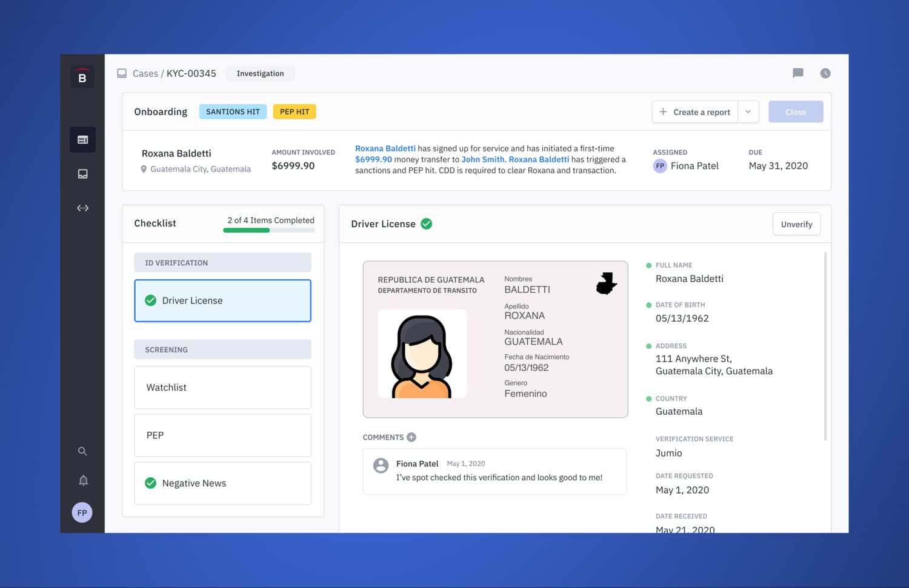Screen dimensions: 909x588
Task: Open notifications bell in sidebar
Action: (x=84, y=480)
